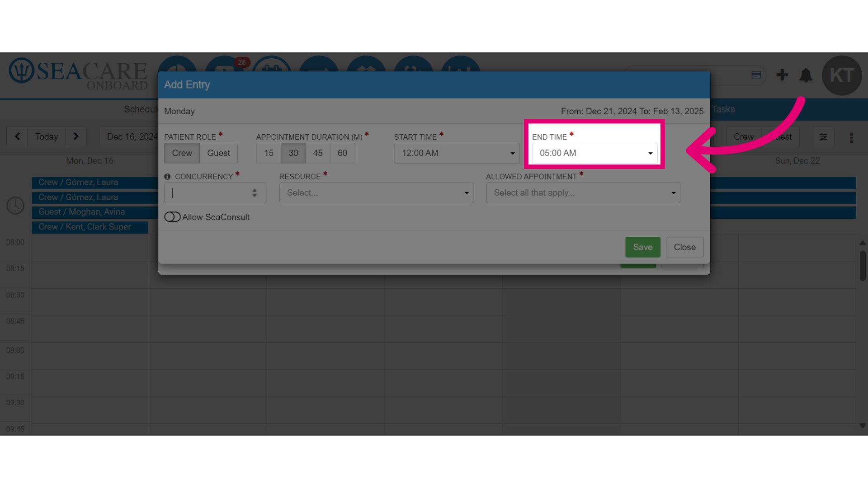Open the KT user avatar menu

pyautogui.click(x=842, y=75)
